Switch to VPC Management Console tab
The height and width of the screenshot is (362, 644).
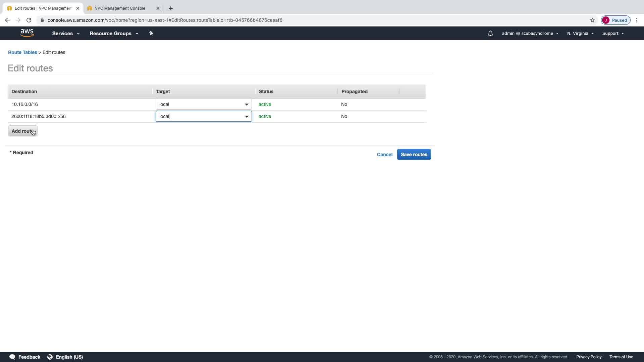[x=120, y=8]
